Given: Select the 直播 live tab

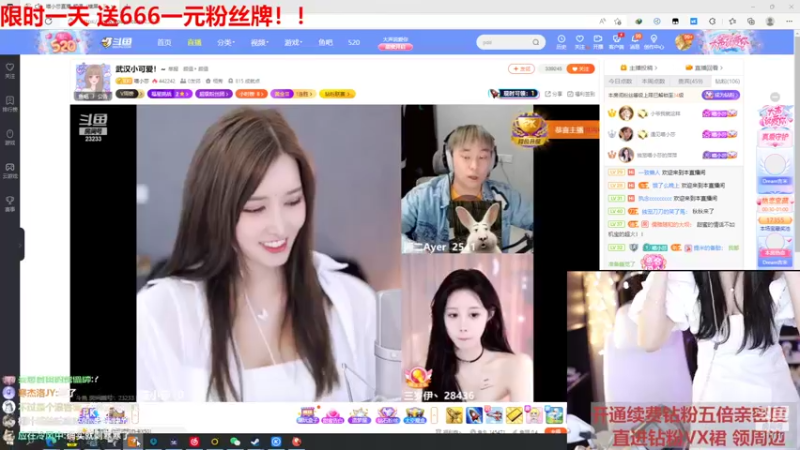Looking at the screenshot, I should pyautogui.click(x=194, y=42).
